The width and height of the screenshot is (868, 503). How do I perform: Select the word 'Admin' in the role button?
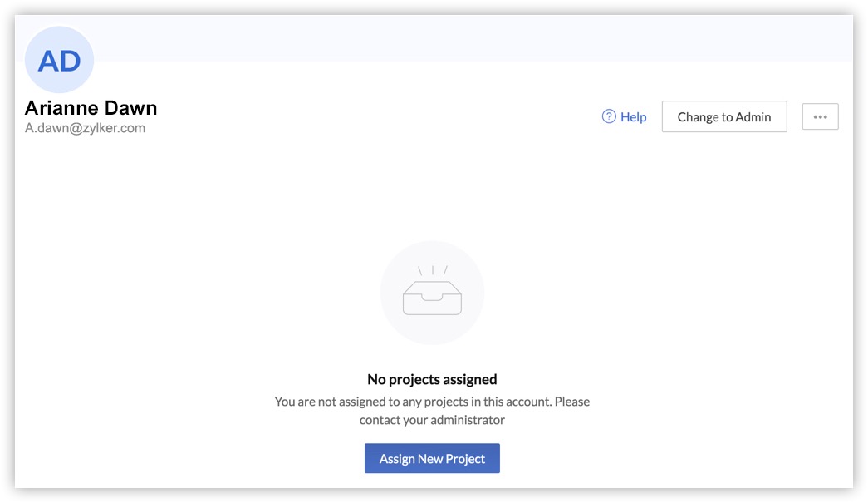coord(753,117)
